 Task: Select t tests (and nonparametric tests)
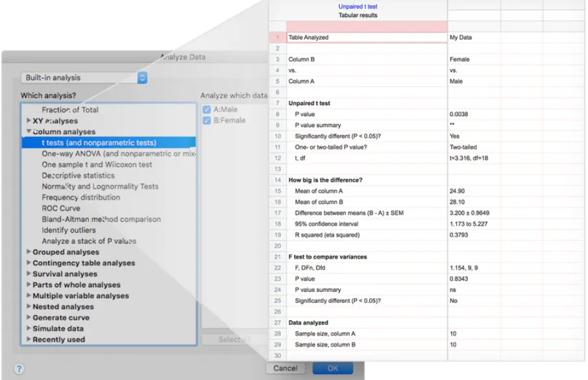coord(99,143)
